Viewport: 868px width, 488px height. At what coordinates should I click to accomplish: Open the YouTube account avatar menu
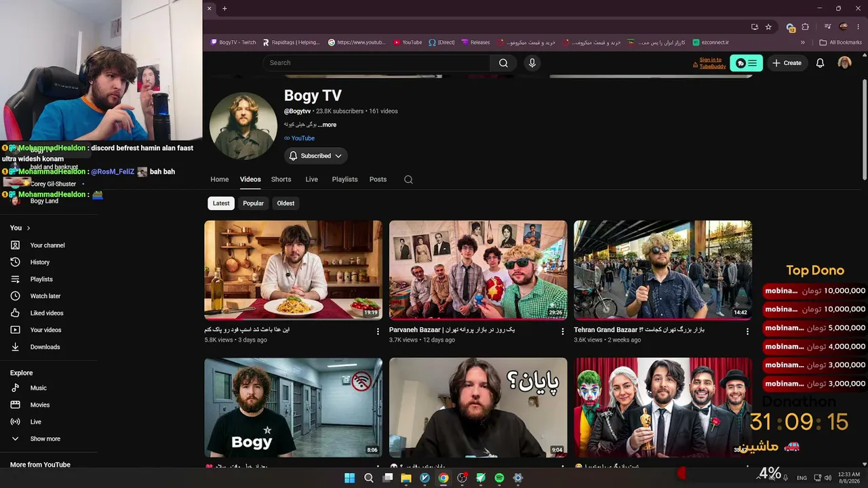[x=844, y=63]
